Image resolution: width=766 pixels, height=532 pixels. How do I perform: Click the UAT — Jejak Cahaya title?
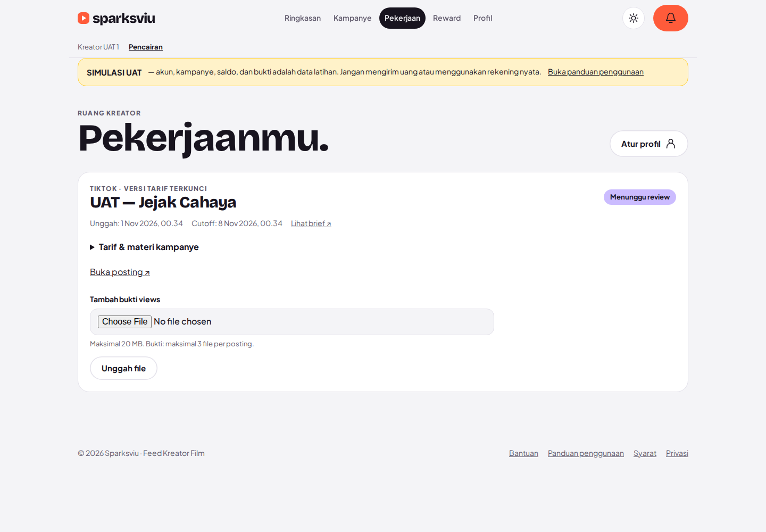163,203
